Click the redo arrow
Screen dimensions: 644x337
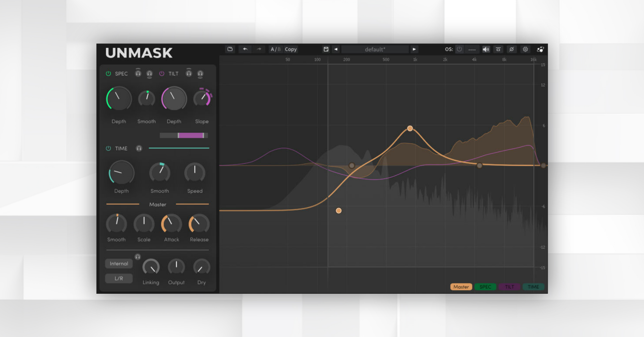[x=259, y=49]
